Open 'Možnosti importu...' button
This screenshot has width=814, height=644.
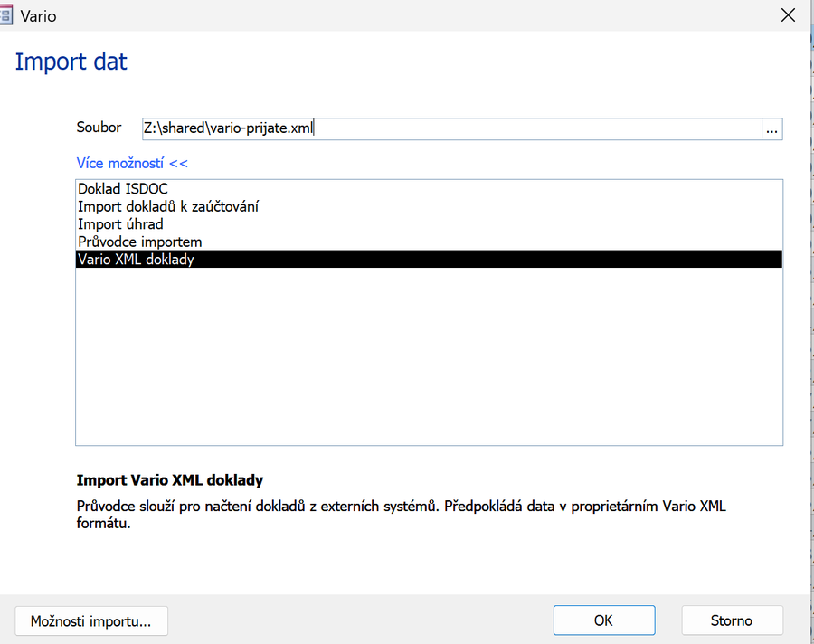[91, 620]
